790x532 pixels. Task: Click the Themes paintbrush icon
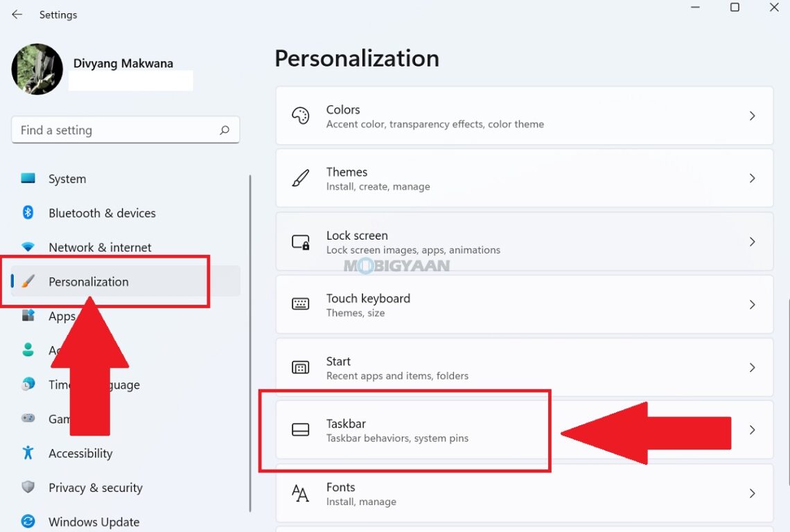(x=300, y=178)
